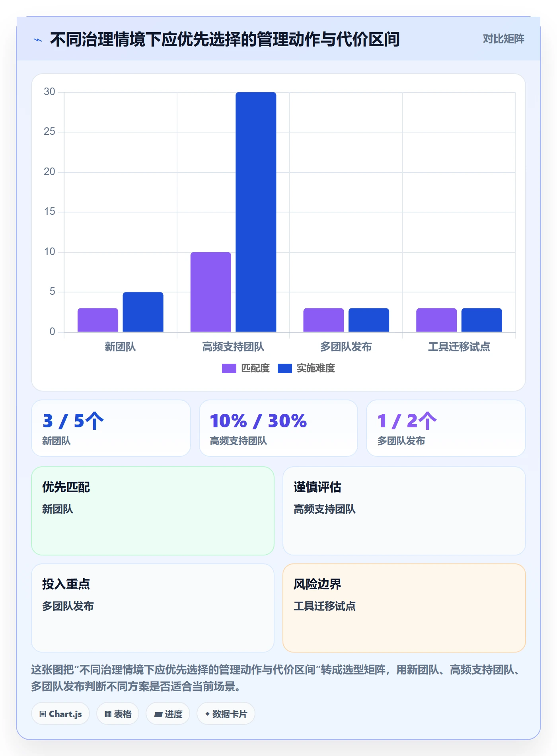Image resolution: width=557 pixels, height=756 pixels.
Task: Click the purple 匹配度 bar for 新团队
Action: pyautogui.click(x=98, y=320)
